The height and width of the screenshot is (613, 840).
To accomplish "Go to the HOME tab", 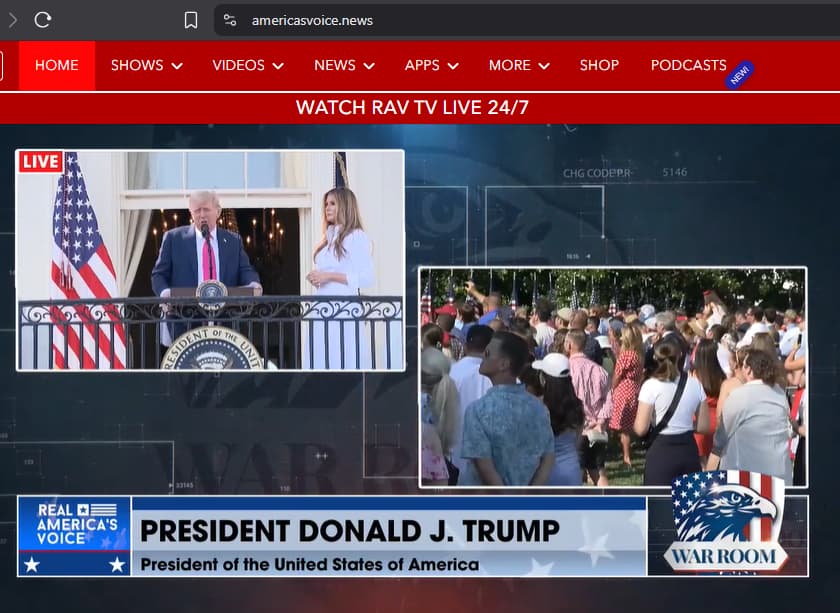I will point(57,65).
